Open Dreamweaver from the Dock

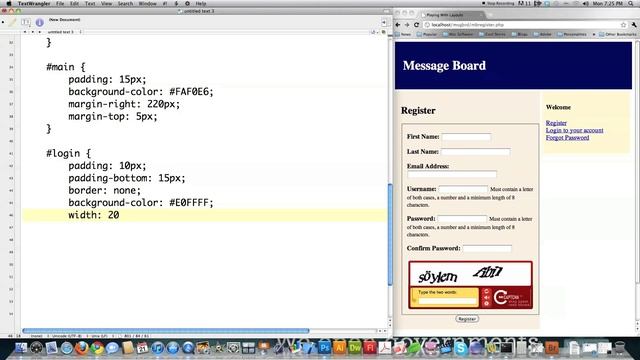click(355, 348)
